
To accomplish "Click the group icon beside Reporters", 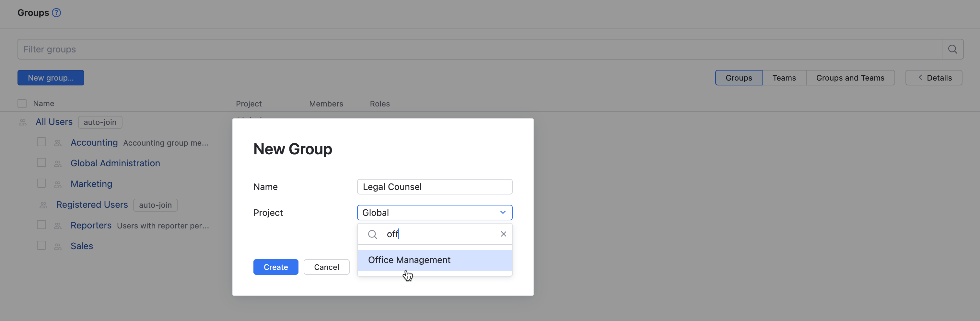I will tap(58, 226).
